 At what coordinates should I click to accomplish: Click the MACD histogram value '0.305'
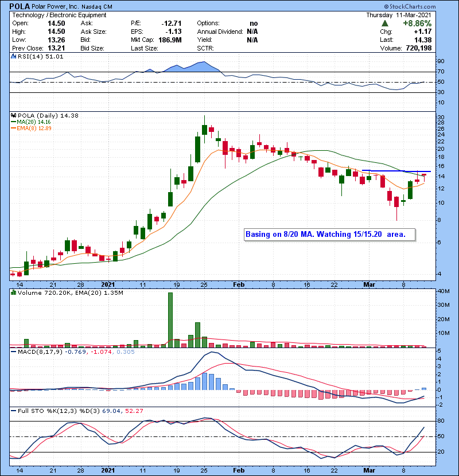(x=126, y=352)
